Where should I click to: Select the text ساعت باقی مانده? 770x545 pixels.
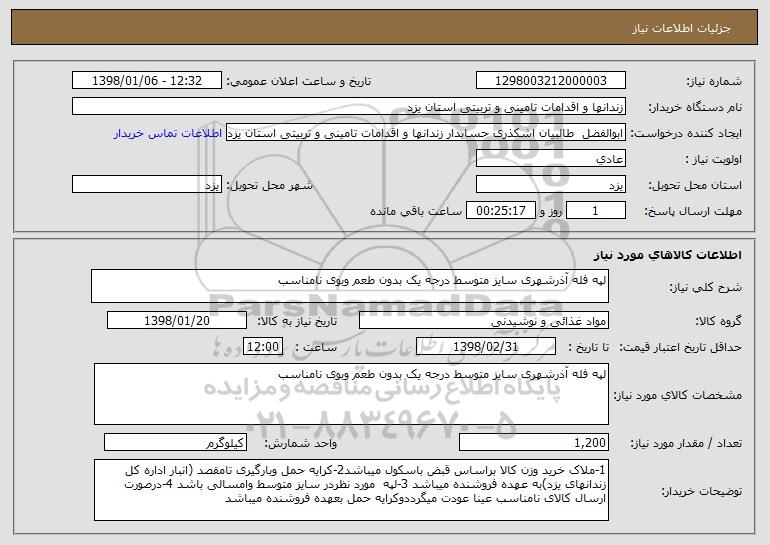416,211
